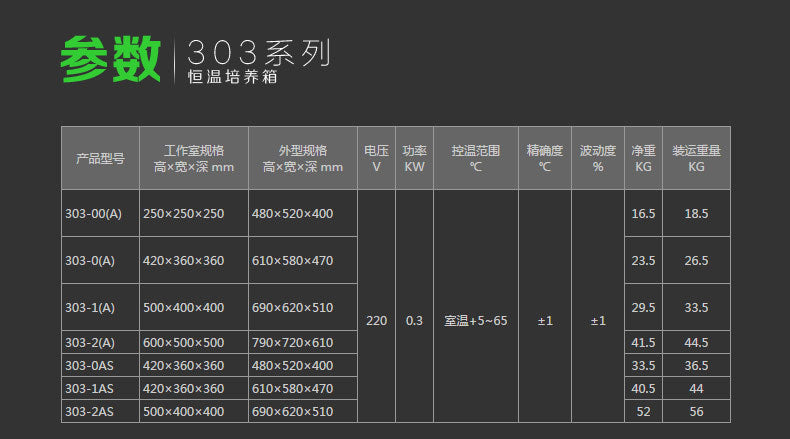Viewport: 790px width, 439px height.
Task: Select the 装运重量 KG column header
Action: click(x=696, y=159)
